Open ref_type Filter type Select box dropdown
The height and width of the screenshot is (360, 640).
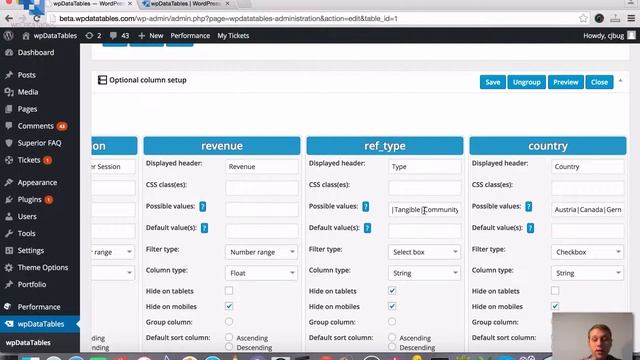point(424,252)
